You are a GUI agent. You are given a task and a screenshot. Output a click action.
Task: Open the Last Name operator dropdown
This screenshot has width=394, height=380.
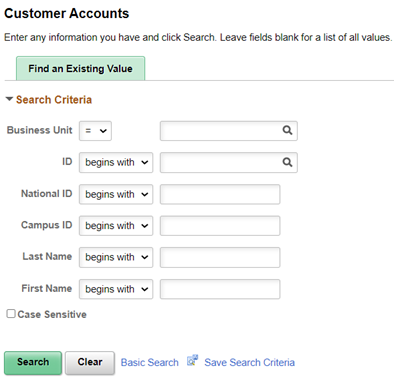[x=116, y=257]
